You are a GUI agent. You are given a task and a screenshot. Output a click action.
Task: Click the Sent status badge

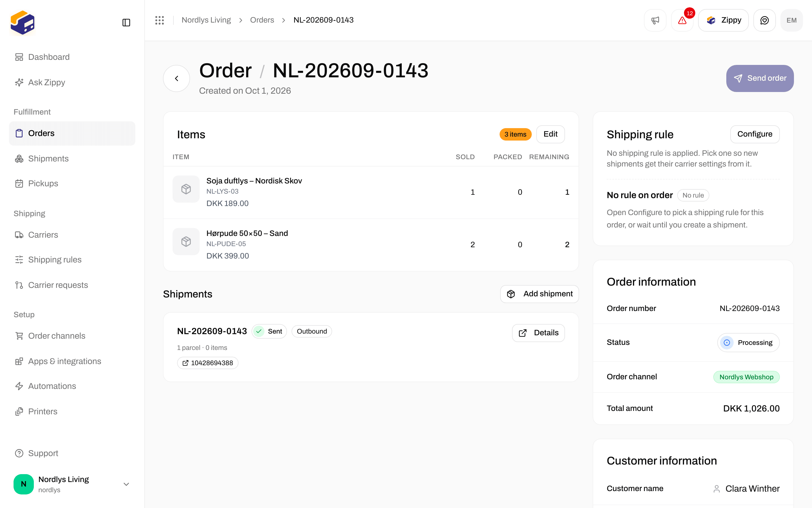point(269,331)
